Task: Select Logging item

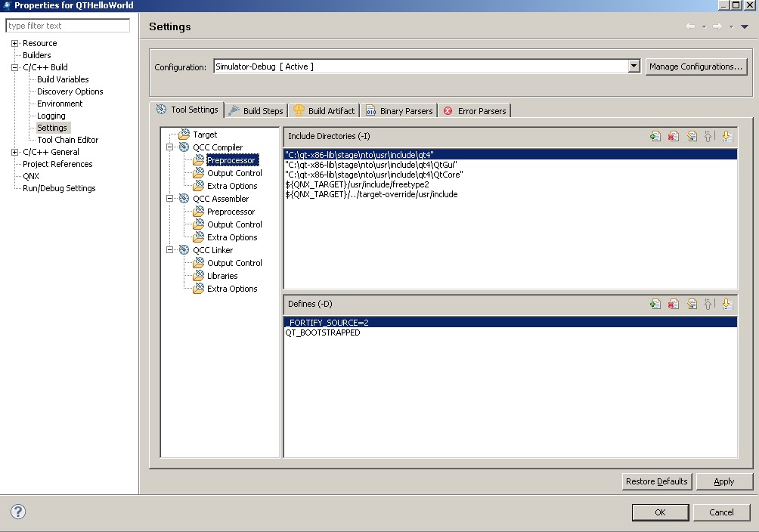Action: [51, 116]
